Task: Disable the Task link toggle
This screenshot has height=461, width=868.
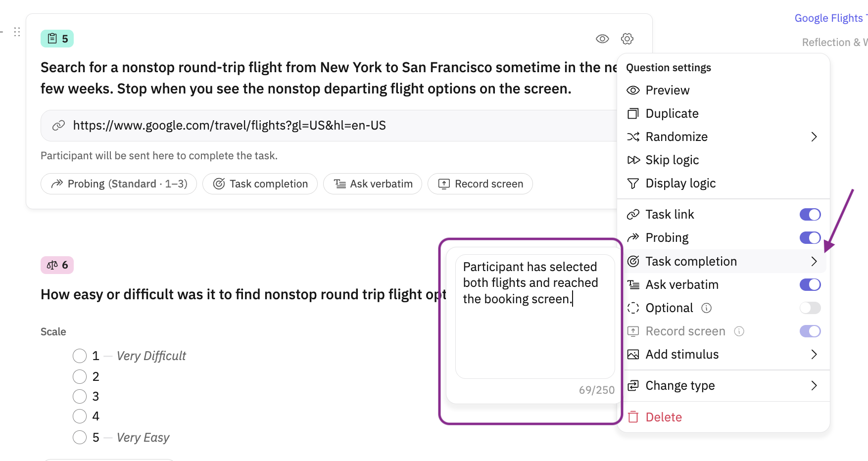Action: (810, 214)
